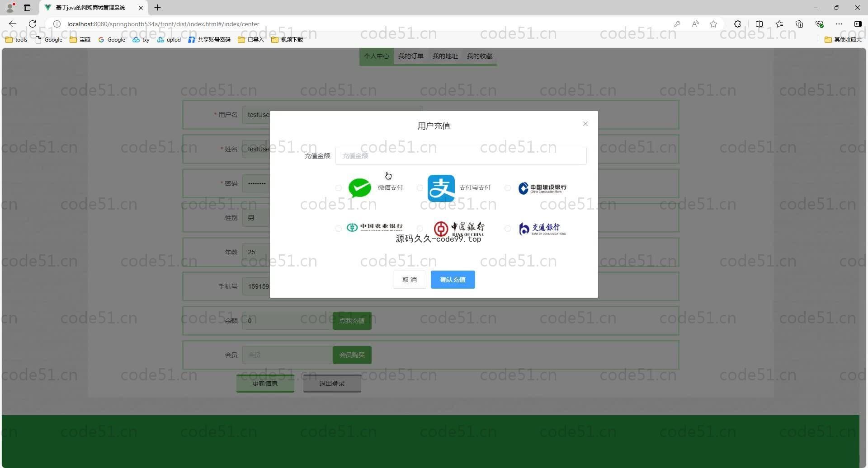Open the tab actions menu icon
This screenshot has height=468, width=868.
[x=27, y=8]
